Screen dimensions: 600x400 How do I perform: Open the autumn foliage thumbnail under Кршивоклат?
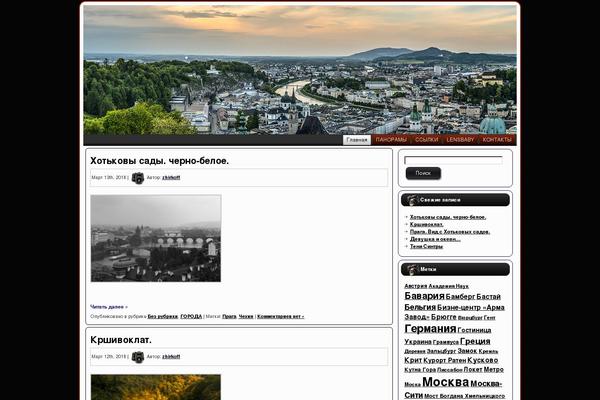pyautogui.click(x=156, y=387)
